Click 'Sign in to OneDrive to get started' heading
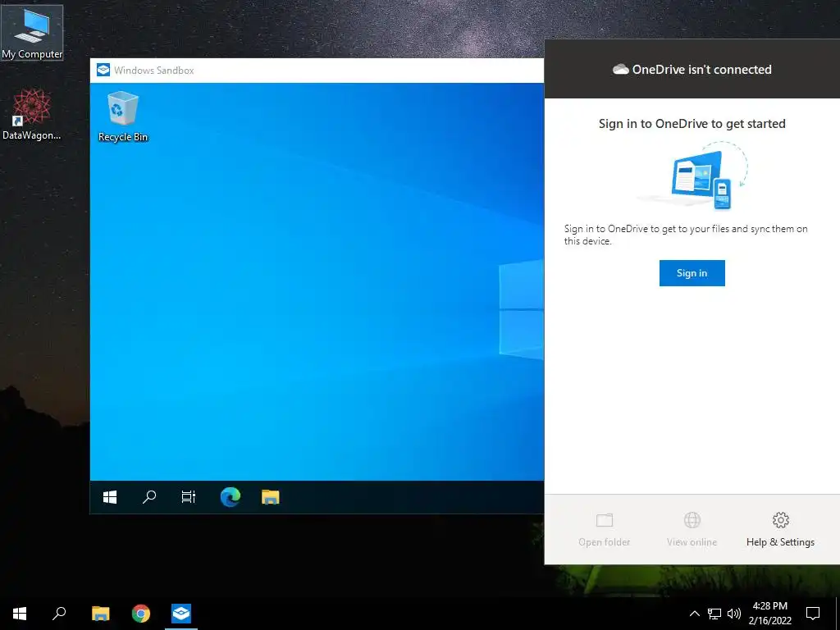 click(692, 124)
